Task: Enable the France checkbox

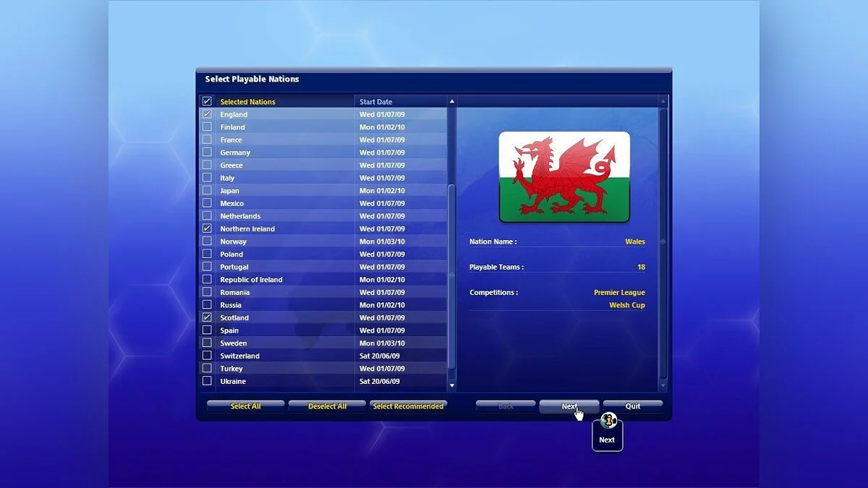Action: pyautogui.click(x=207, y=140)
